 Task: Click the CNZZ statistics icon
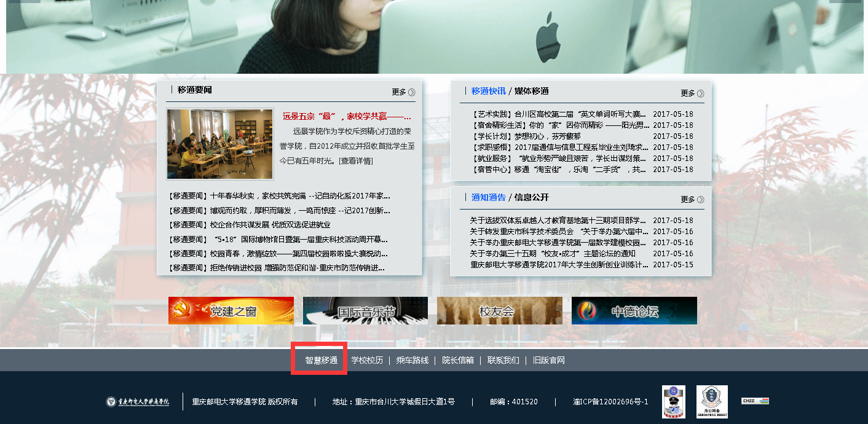click(x=755, y=401)
